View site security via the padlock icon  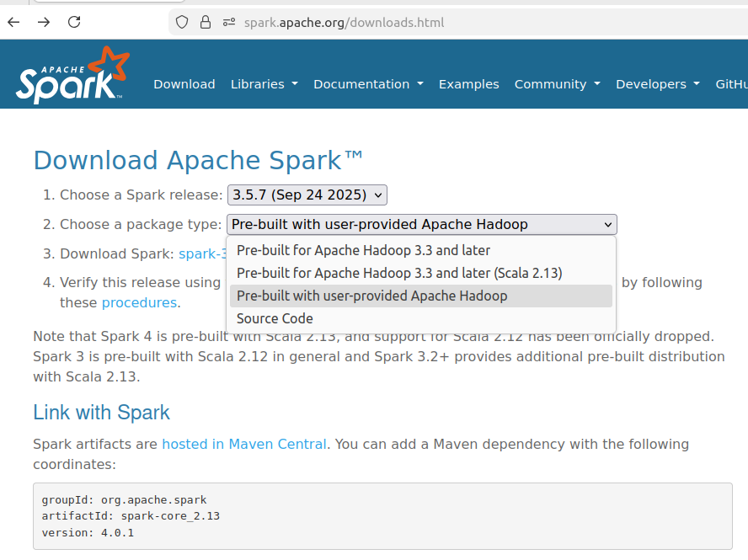pyautogui.click(x=206, y=22)
